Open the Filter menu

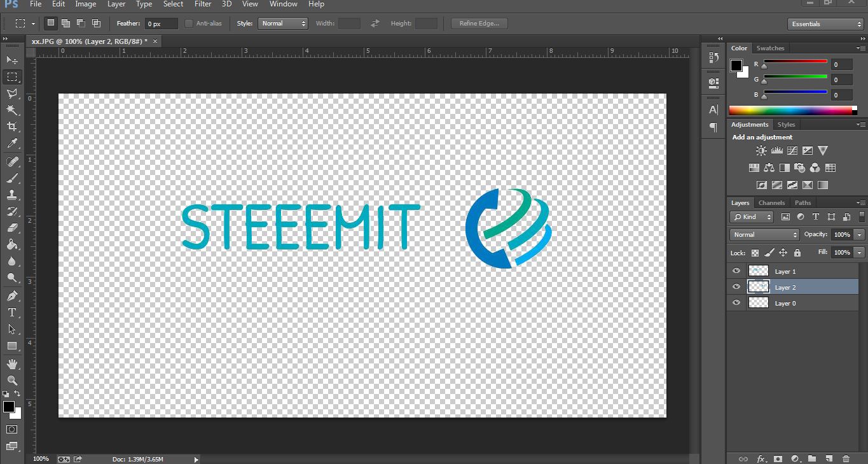point(203,4)
